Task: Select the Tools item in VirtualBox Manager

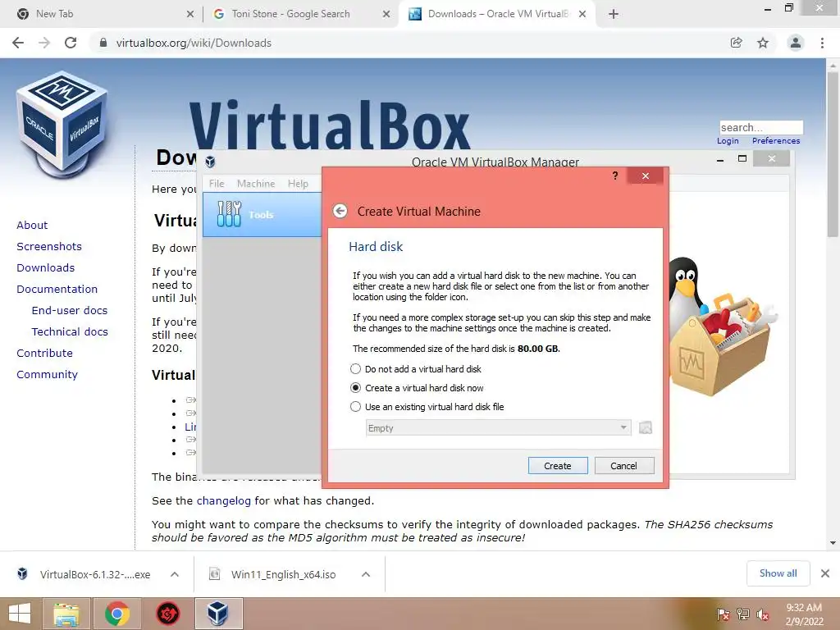Action: (x=262, y=215)
